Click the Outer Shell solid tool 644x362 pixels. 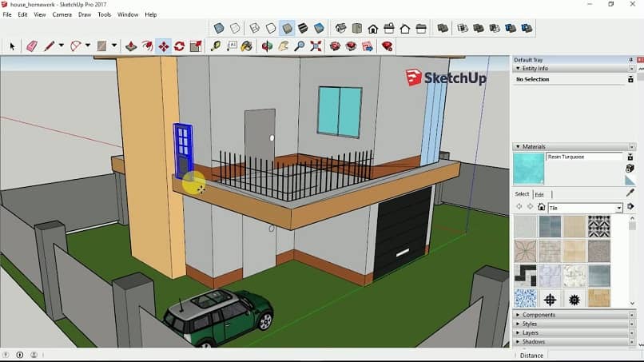coord(443,28)
